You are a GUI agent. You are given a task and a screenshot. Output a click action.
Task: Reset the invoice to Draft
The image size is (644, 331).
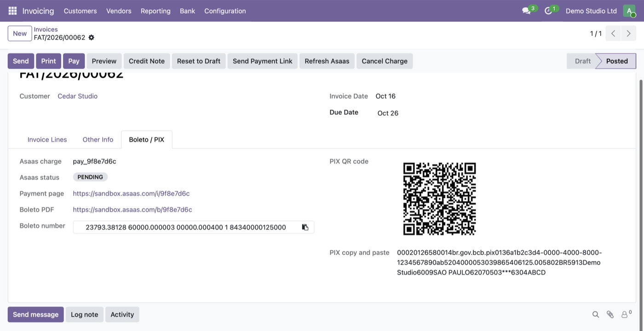[199, 61]
